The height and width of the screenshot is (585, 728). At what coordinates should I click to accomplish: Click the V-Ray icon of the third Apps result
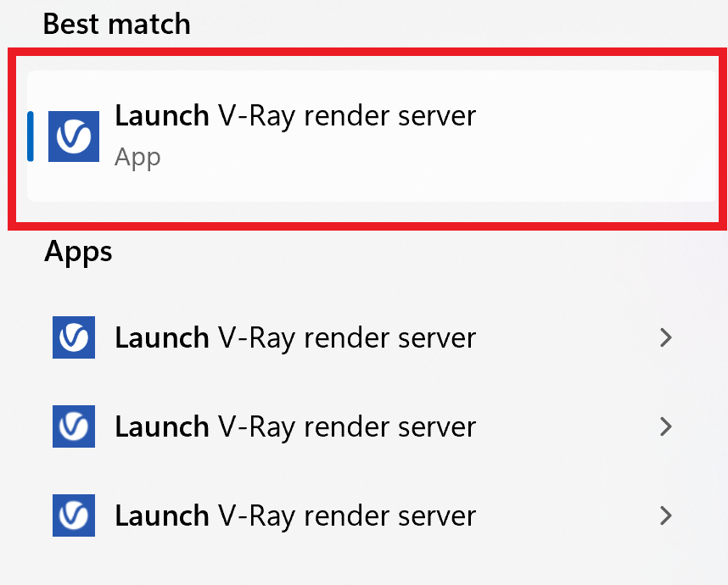click(73, 515)
